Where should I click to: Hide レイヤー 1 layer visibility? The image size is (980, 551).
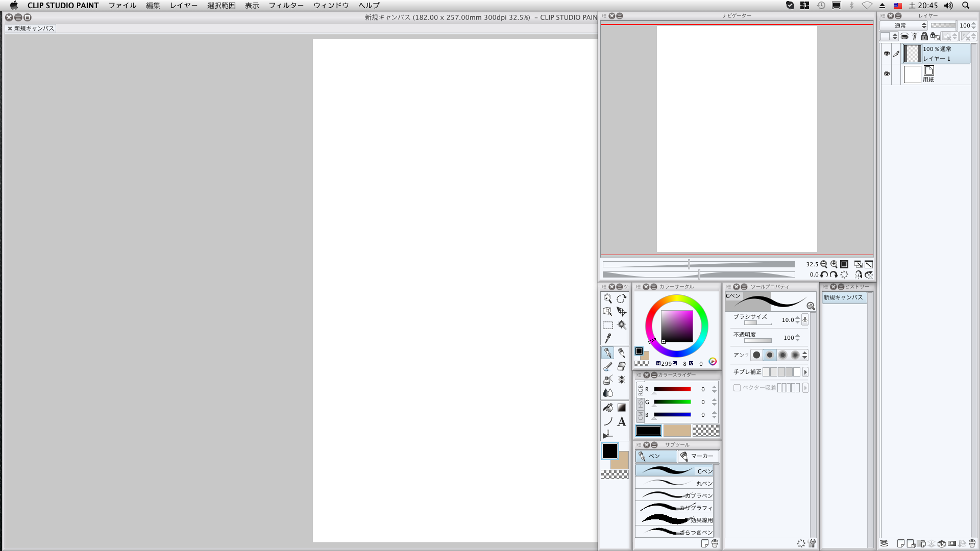tap(887, 53)
